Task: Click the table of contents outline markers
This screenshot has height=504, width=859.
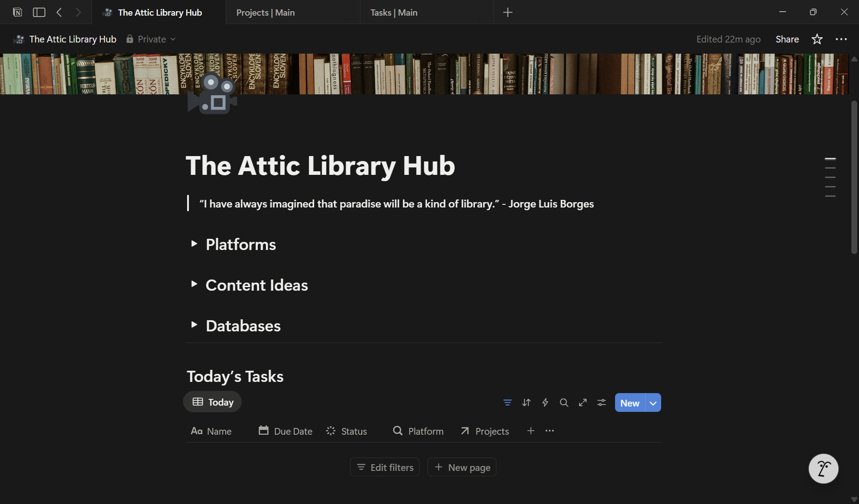Action: click(830, 178)
